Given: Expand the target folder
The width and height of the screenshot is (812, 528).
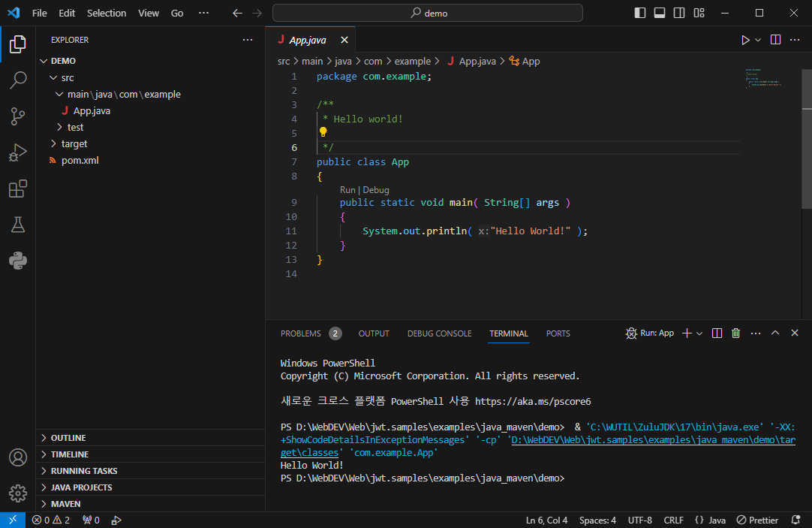Looking at the screenshot, I should [74, 143].
